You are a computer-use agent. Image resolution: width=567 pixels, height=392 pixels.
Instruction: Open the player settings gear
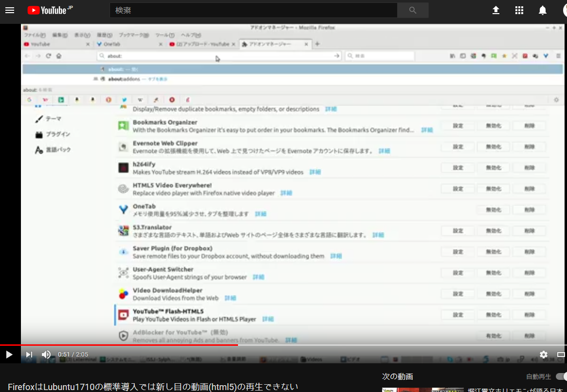point(544,355)
